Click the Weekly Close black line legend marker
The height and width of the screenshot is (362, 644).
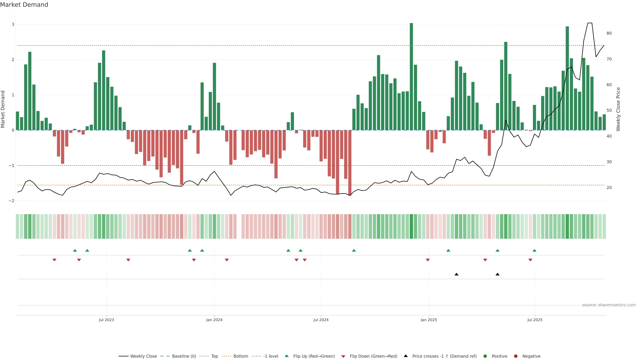(123, 356)
